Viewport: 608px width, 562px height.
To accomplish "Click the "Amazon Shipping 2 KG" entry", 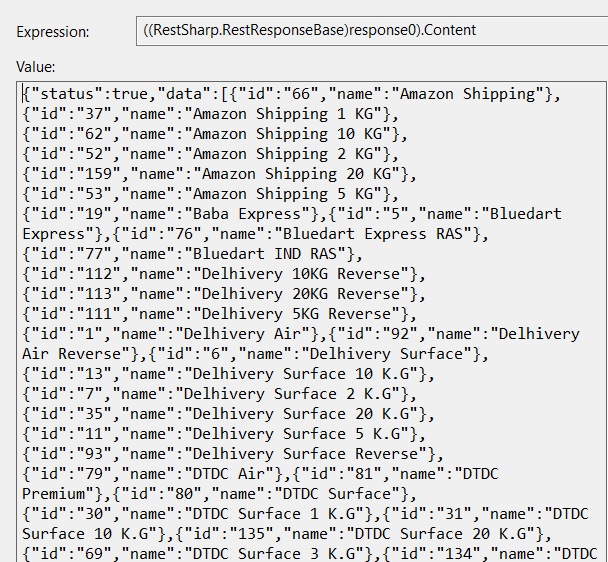I will click(x=210, y=154).
